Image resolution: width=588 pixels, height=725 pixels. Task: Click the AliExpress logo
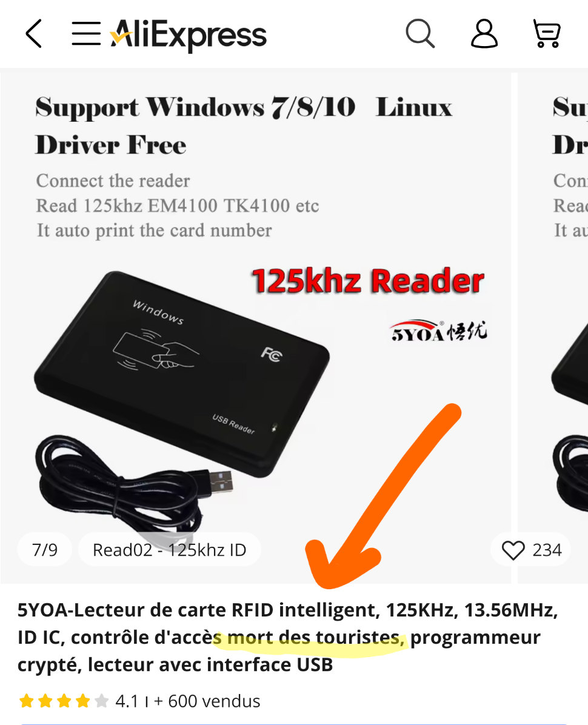pyautogui.click(x=188, y=34)
